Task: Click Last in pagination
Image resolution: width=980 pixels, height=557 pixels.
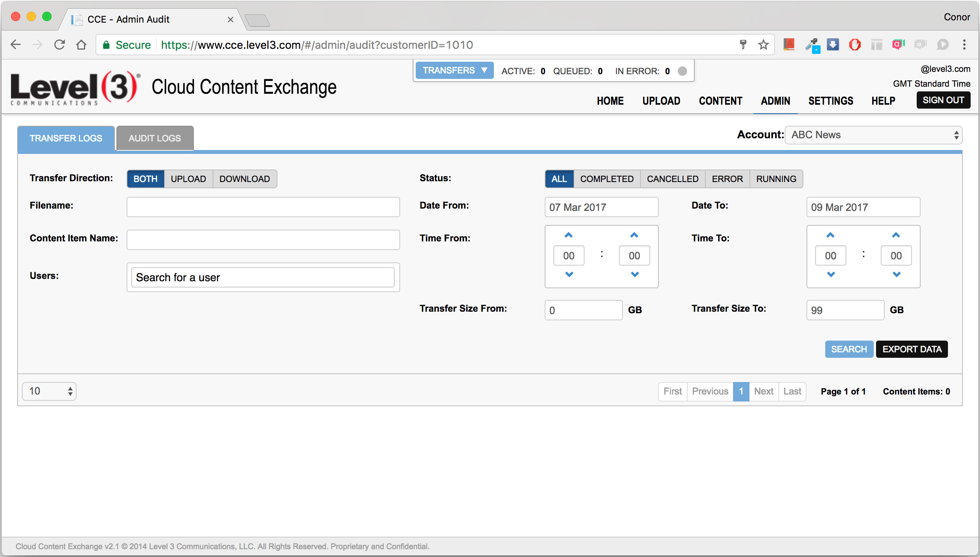Action: (792, 391)
